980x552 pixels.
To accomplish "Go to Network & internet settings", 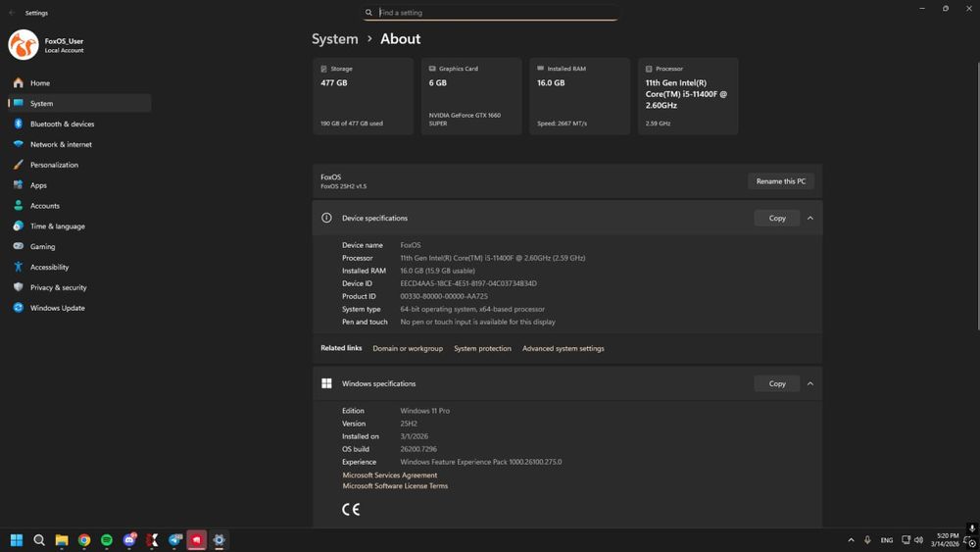I will point(61,144).
